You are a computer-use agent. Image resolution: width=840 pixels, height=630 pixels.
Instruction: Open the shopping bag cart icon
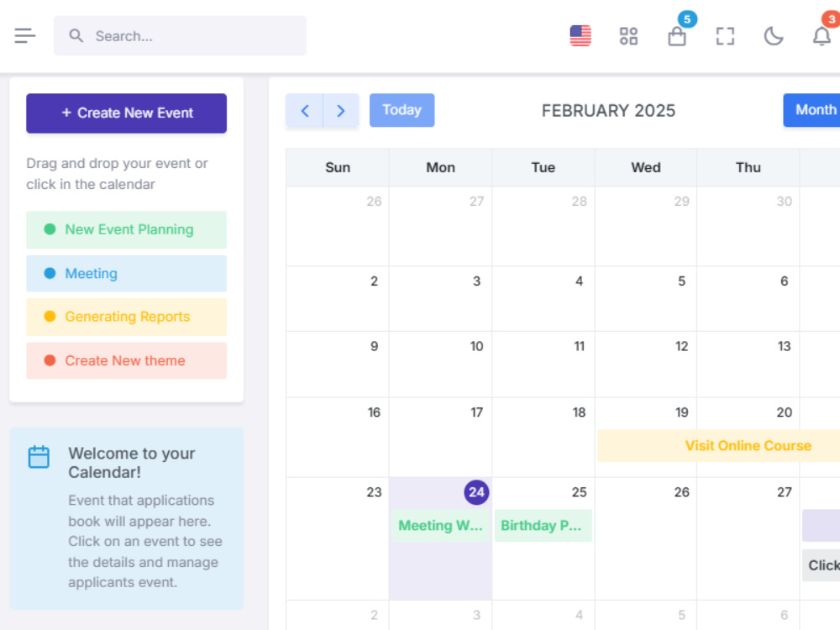(676, 36)
